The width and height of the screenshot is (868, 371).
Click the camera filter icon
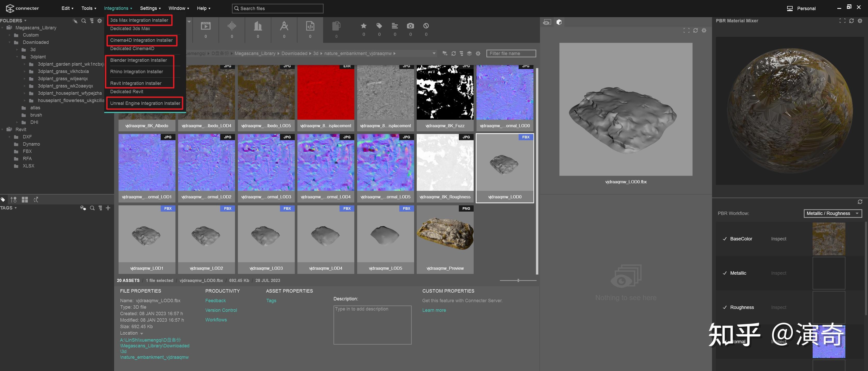pyautogui.click(x=410, y=26)
